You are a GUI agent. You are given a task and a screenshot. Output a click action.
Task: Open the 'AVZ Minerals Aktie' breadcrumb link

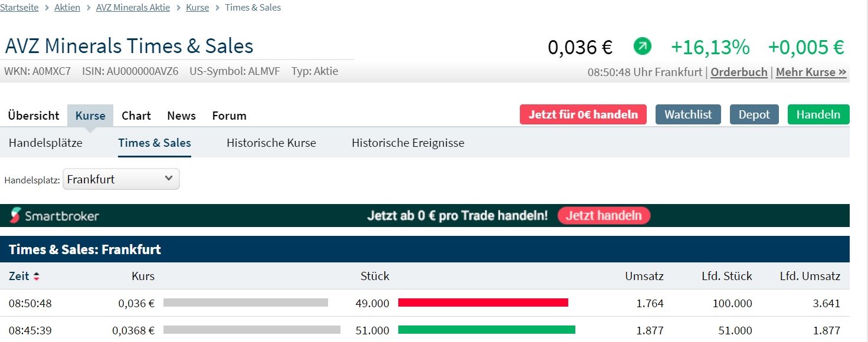(133, 7)
